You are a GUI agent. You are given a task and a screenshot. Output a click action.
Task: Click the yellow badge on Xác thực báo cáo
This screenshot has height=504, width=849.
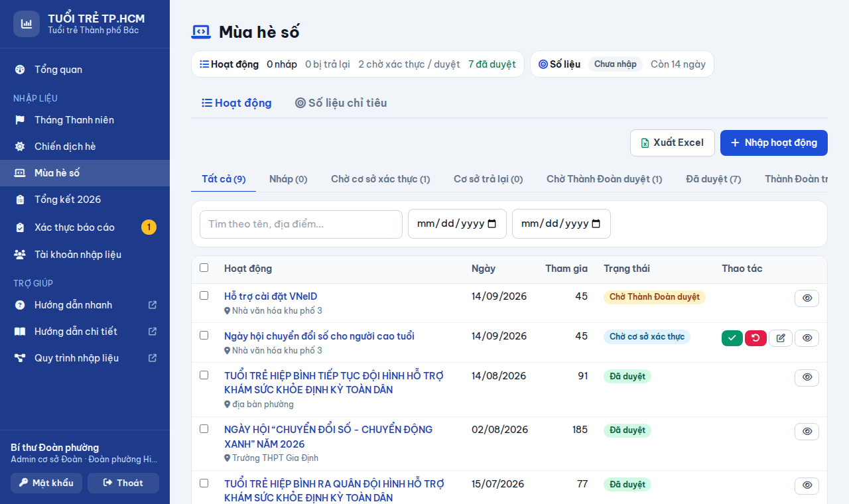coord(149,227)
